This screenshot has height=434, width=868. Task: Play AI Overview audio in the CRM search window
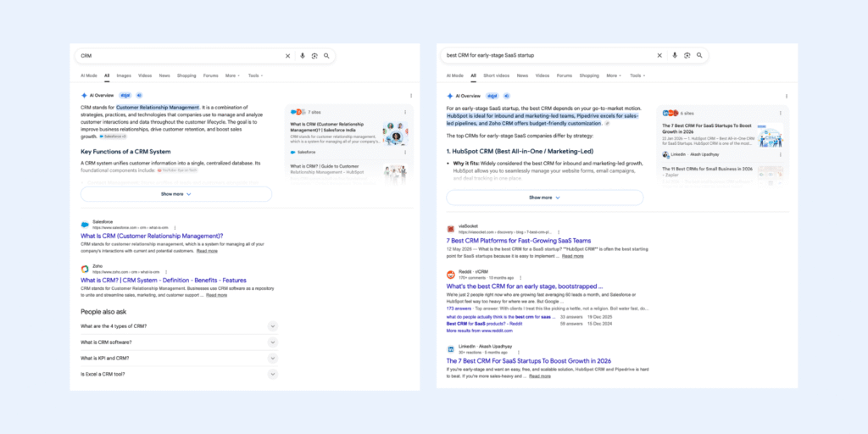[140, 95]
